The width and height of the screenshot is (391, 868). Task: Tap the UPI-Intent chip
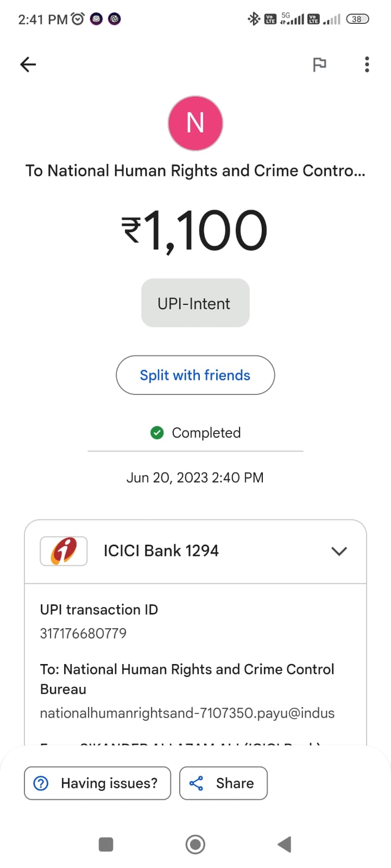[195, 303]
